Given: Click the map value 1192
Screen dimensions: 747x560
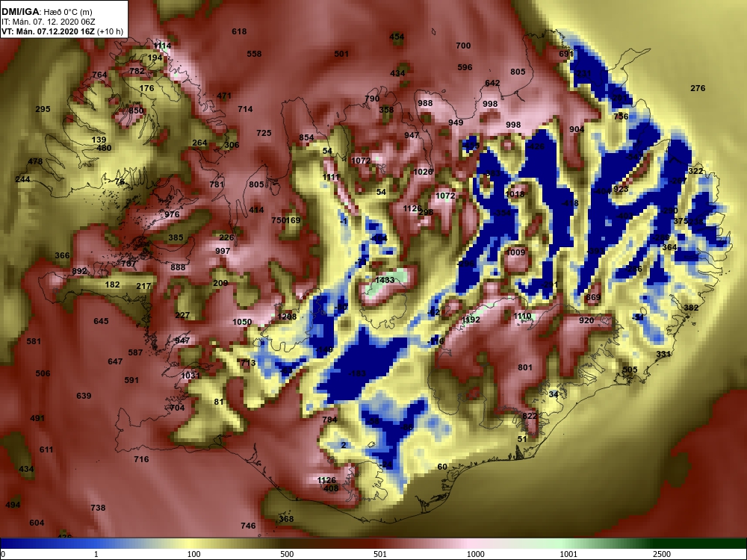Looking at the screenshot, I should (471, 320).
